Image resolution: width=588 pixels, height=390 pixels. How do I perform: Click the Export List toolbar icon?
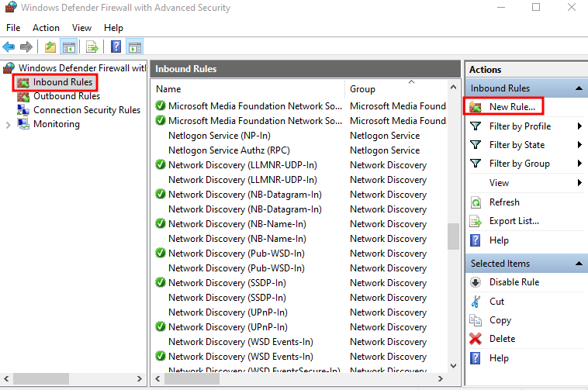pyautogui.click(x=92, y=47)
